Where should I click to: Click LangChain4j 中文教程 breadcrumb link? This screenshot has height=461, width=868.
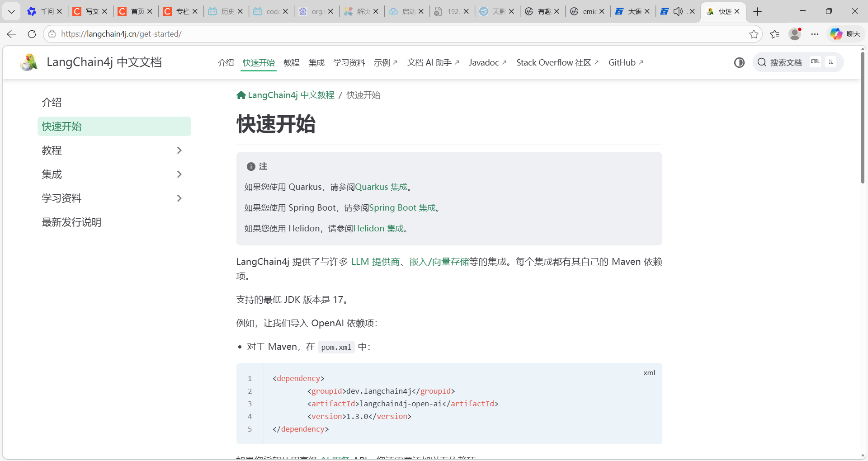pyautogui.click(x=291, y=95)
